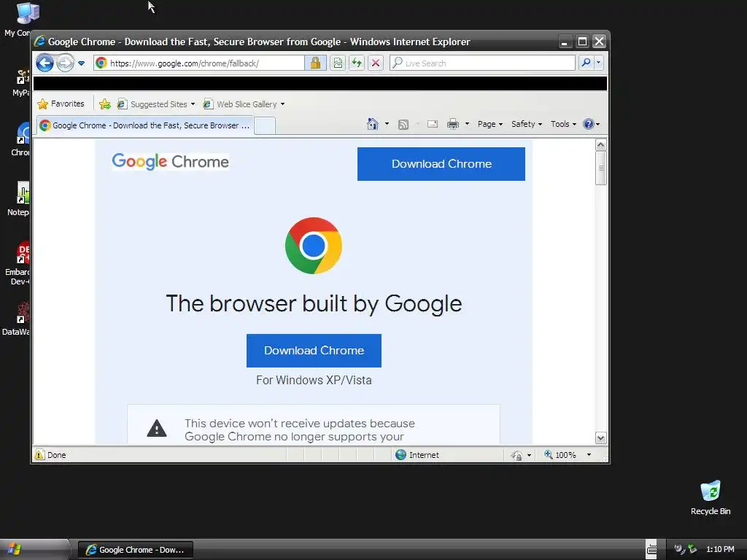Click scrollbar down arrow
The image size is (747, 560).
point(601,438)
